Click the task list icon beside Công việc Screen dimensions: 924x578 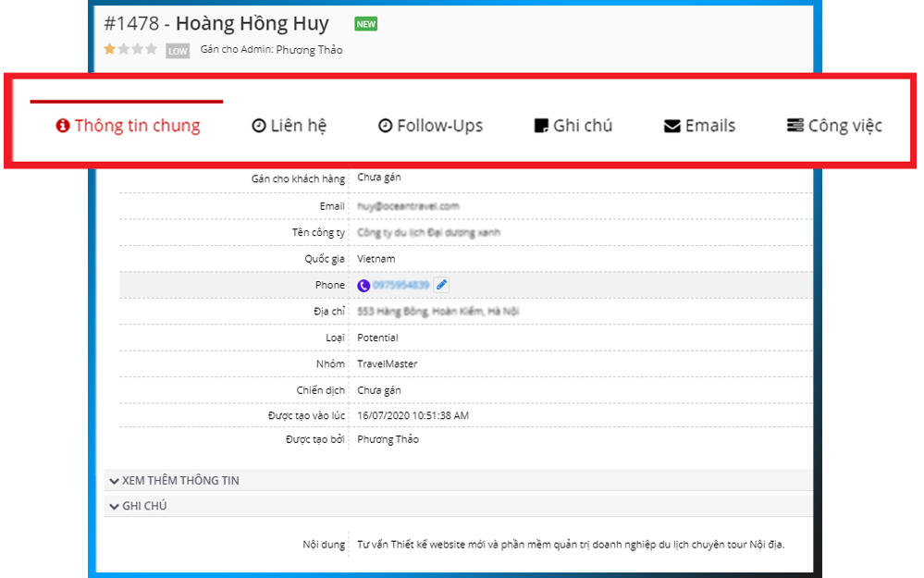[x=795, y=126]
